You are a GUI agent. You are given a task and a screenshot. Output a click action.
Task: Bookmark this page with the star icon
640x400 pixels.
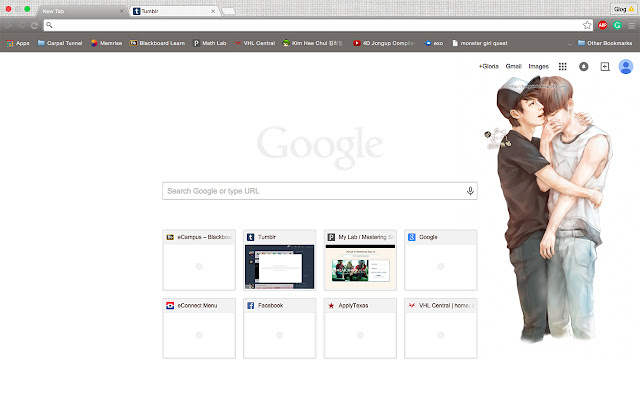click(587, 24)
